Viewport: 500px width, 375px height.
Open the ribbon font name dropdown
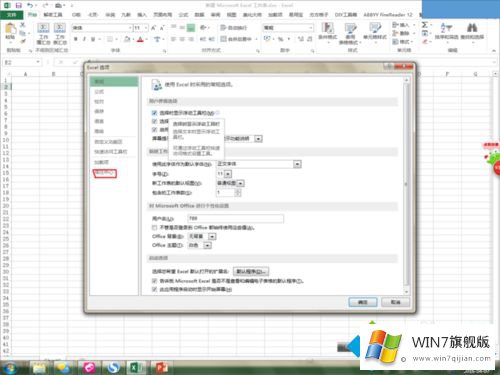point(130,28)
